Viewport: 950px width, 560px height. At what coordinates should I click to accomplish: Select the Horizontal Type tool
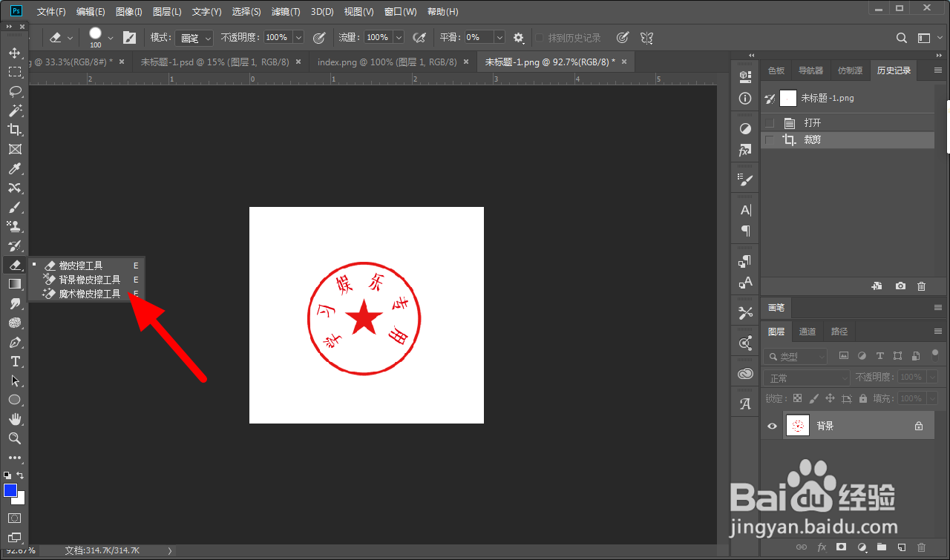[14, 362]
